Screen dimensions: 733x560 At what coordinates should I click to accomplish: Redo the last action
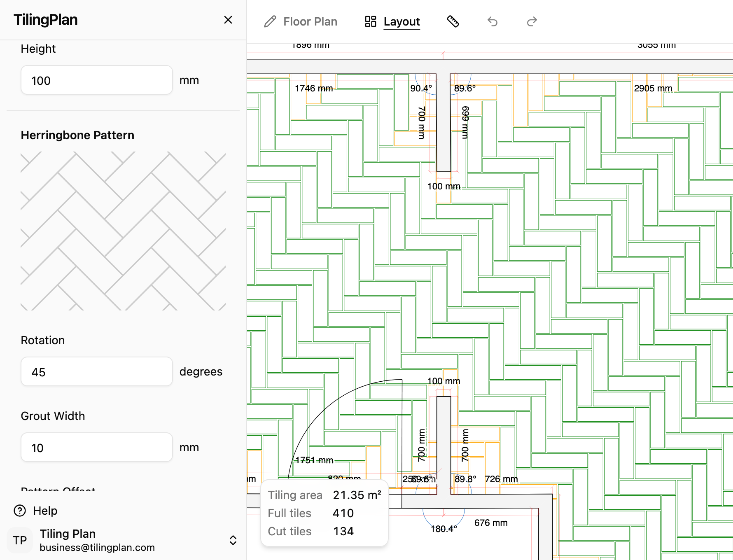coord(532,21)
